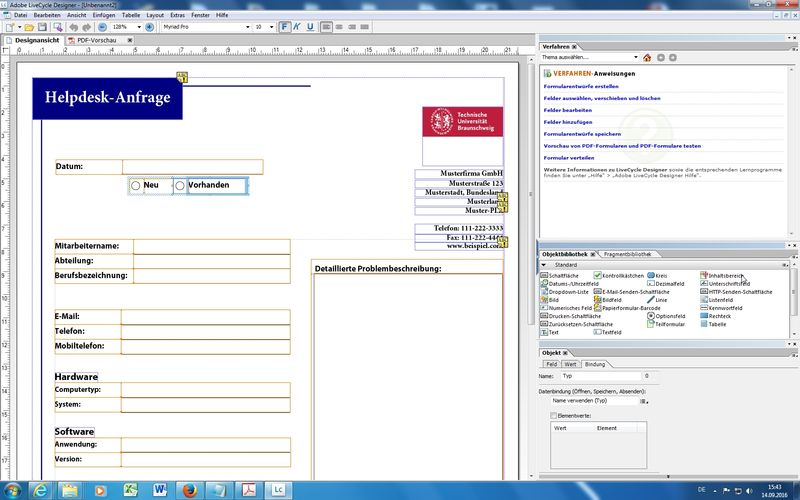This screenshot has height=500, width=800.
Task: Click the home icon in the Verfahren panel
Action: pos(648,58)
